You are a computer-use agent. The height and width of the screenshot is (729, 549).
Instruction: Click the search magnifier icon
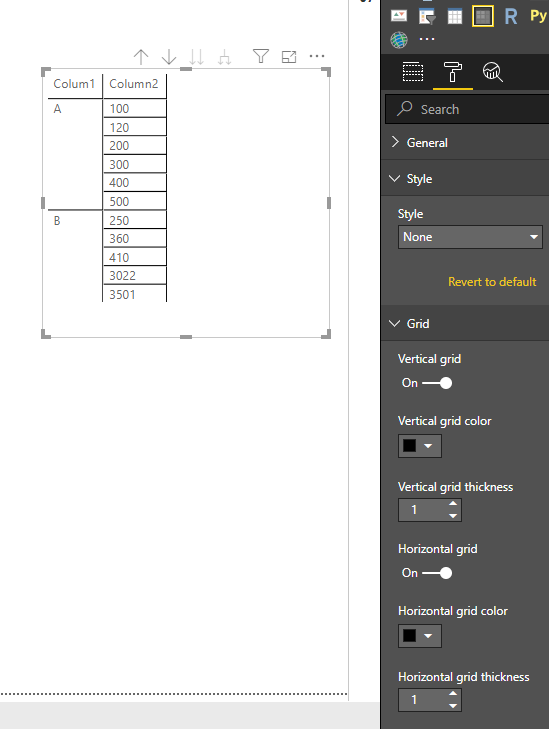[404, 109]
